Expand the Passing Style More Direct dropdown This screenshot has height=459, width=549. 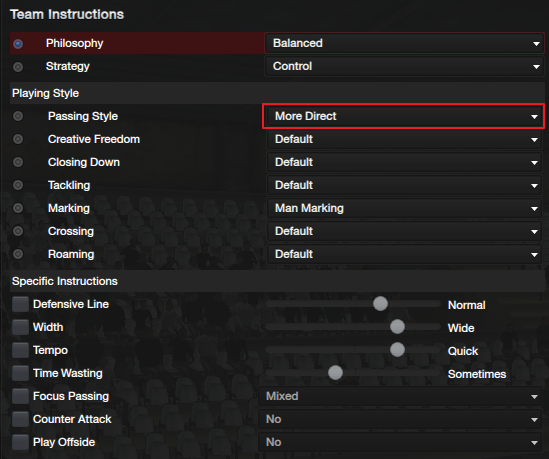[403, 116]
